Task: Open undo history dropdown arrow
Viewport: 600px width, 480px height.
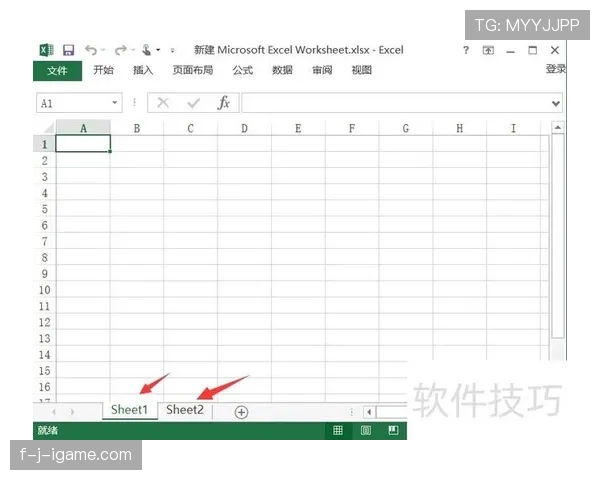Action: point(103,50)
